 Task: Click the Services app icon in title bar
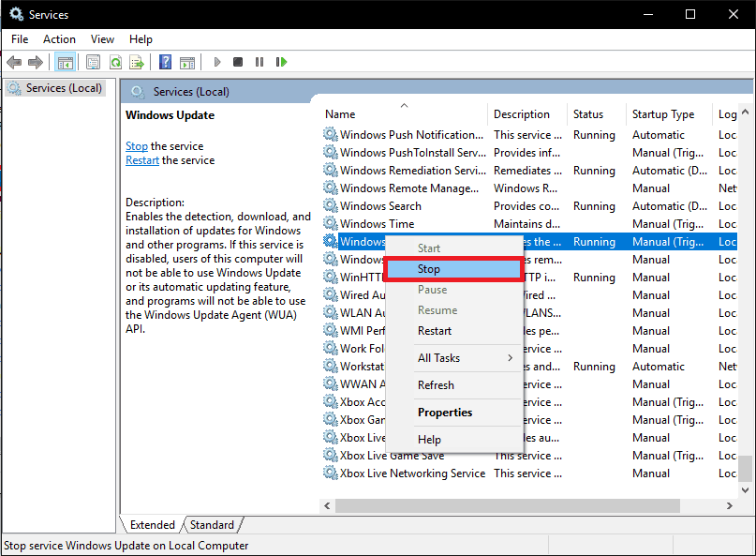[16, 14]
